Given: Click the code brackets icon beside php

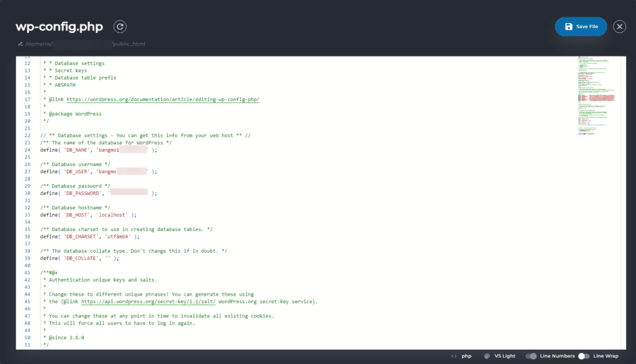Looking at the screenshot, I should pos(454,356).
